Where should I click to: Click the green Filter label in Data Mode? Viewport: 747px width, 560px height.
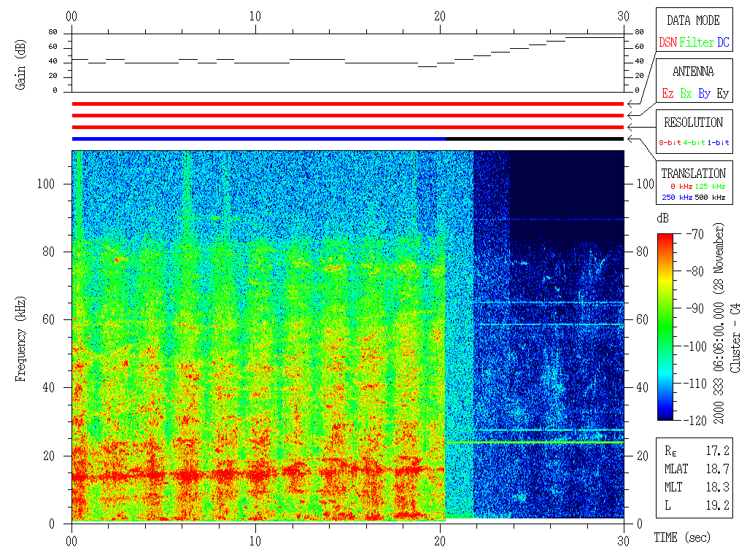pos(697,43)
